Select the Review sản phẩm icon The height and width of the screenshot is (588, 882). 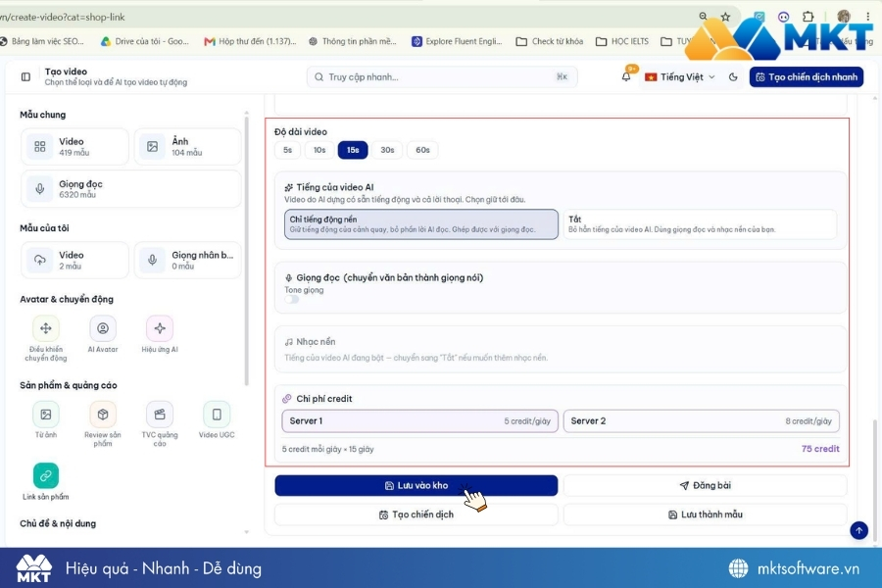102,415
